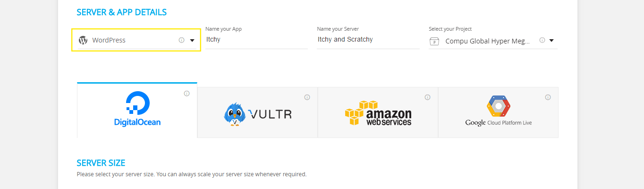Click the Vultr bird mascot logo
This screenshot has height=189, width=644.
(x=235, y=114)
